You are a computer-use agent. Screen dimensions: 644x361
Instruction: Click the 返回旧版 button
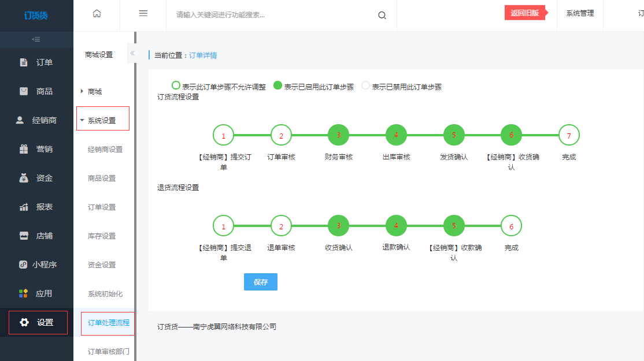(x=525, y=13)
